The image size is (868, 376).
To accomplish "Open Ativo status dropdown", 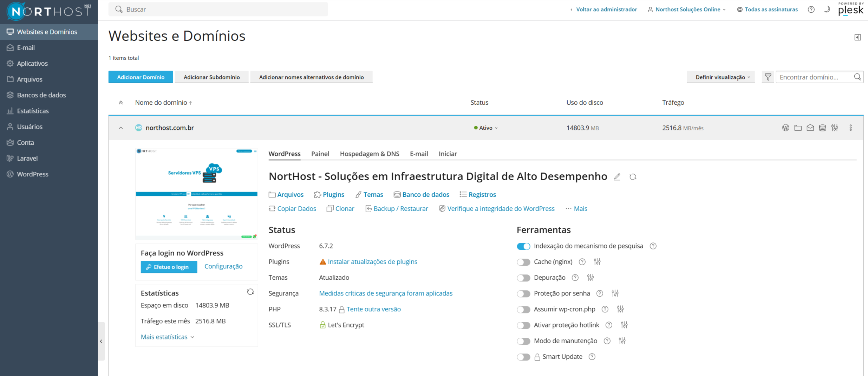I will point(486,128).
